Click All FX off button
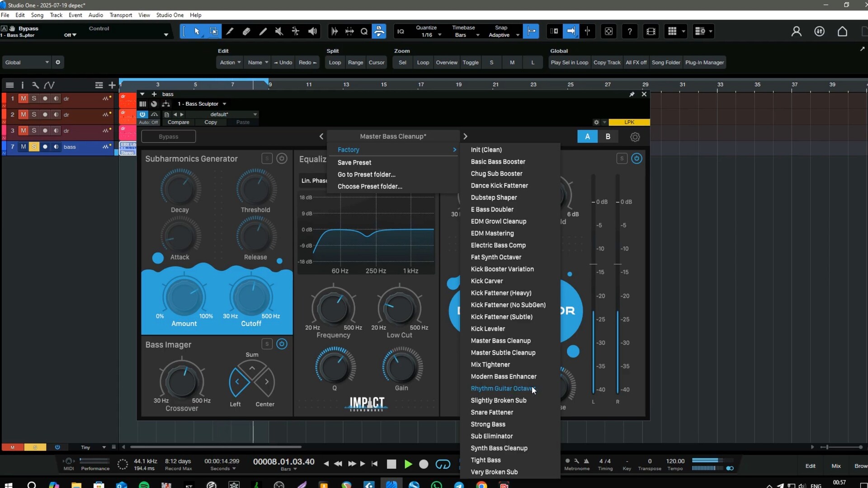The image size is (868, 488). point(636,62)
